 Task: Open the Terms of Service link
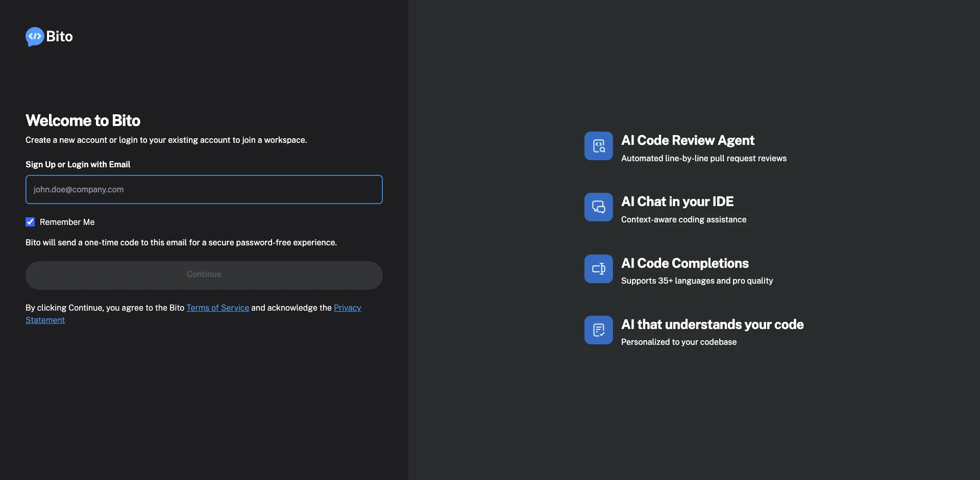coord(218,308)
